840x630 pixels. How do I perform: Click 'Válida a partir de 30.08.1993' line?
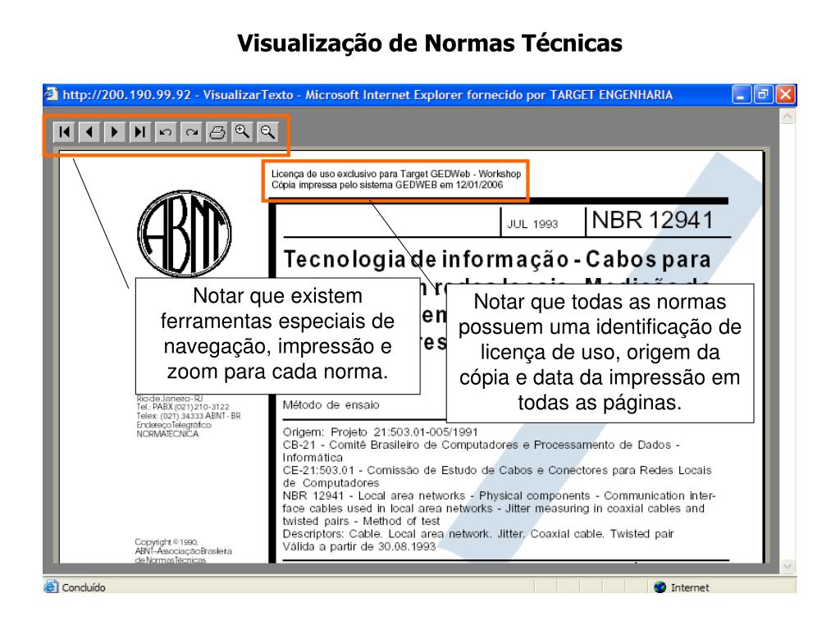coord(359,546)
